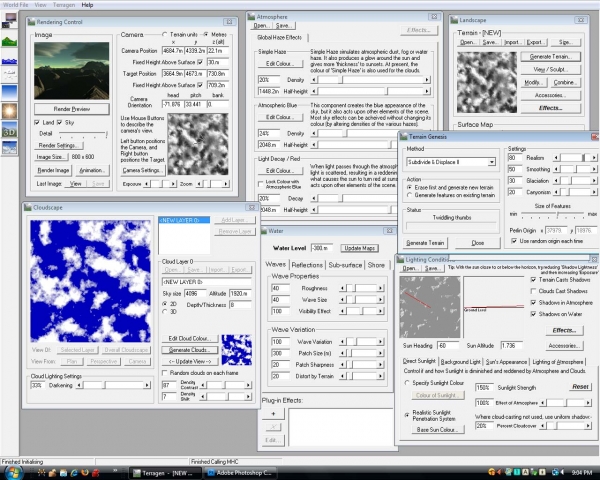Click the volume icon in system tray

[x=562, y=473]
